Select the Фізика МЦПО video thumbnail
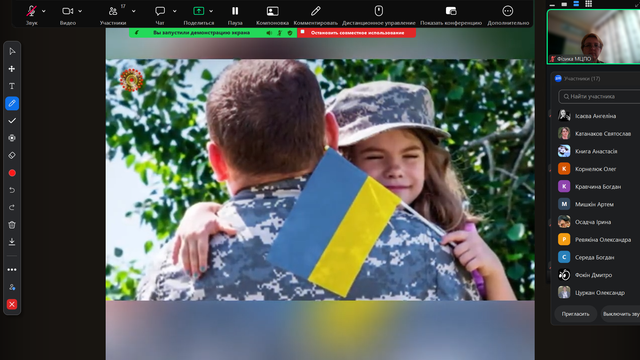Image resolution: width=640 pixels, height=360 pixels. pos(593,37)
